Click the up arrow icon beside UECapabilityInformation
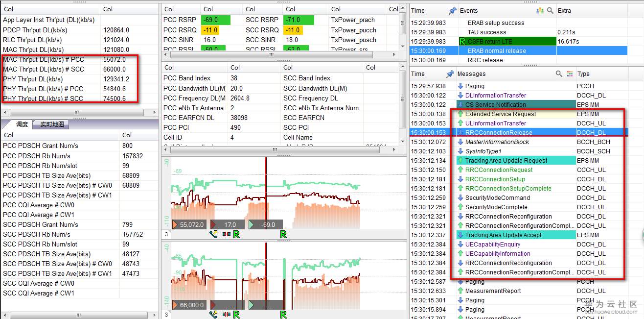Image resolution: width=644 pixels, height=319 pixels. tap(460, 254)
